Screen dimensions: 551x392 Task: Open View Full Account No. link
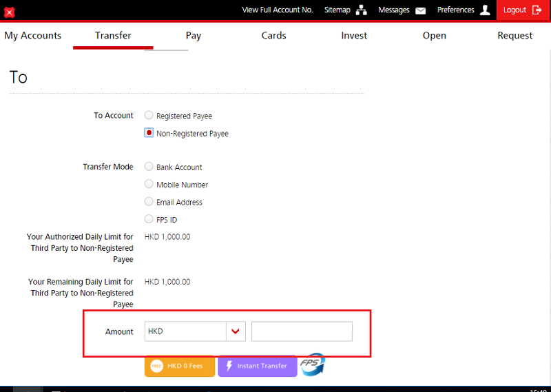pyautogui.click(x=278, y=10)
